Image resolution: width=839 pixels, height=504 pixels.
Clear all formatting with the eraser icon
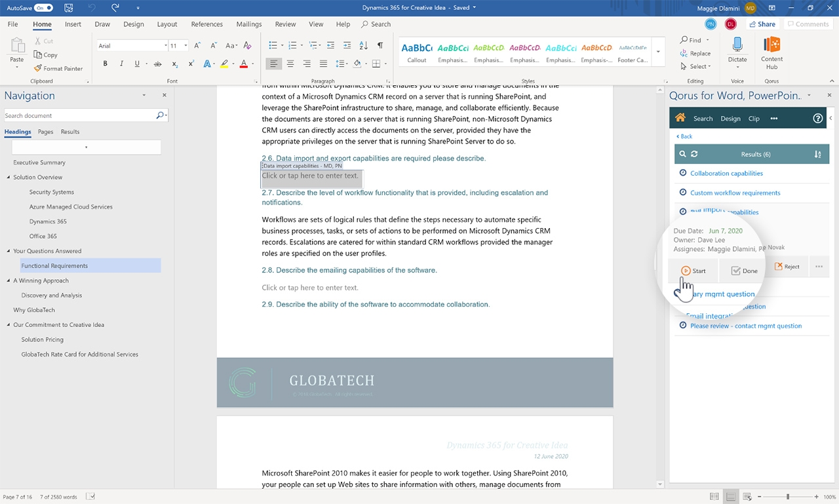[x=247, y=46]
